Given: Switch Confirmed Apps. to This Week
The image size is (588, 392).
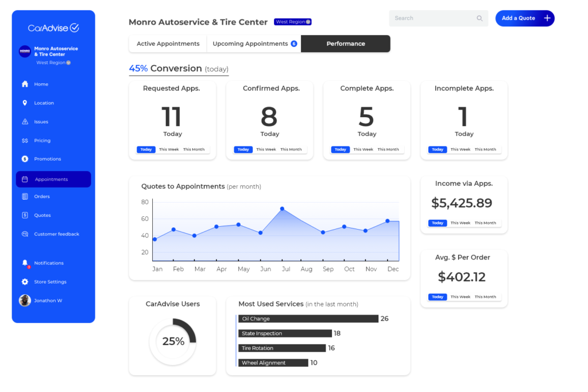Looking at the screenshot, I should 266,150.
